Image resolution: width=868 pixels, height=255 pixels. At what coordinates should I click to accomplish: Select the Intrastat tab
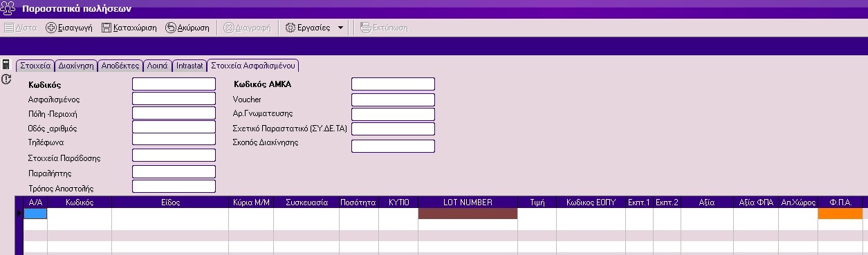pos(190,66)
